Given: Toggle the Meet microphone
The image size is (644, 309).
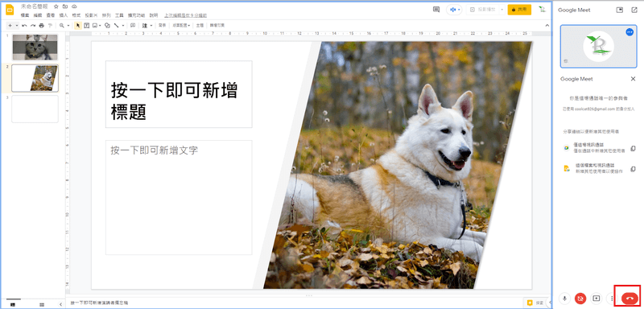Looking at the screenshot, I should pyautogui.click(x=565, y=299).
